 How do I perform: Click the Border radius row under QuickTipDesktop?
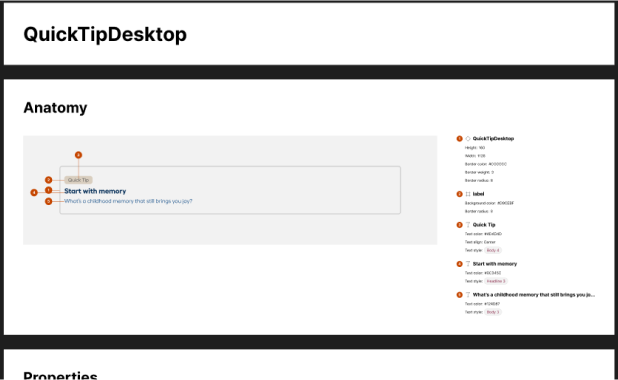(479, 181)
